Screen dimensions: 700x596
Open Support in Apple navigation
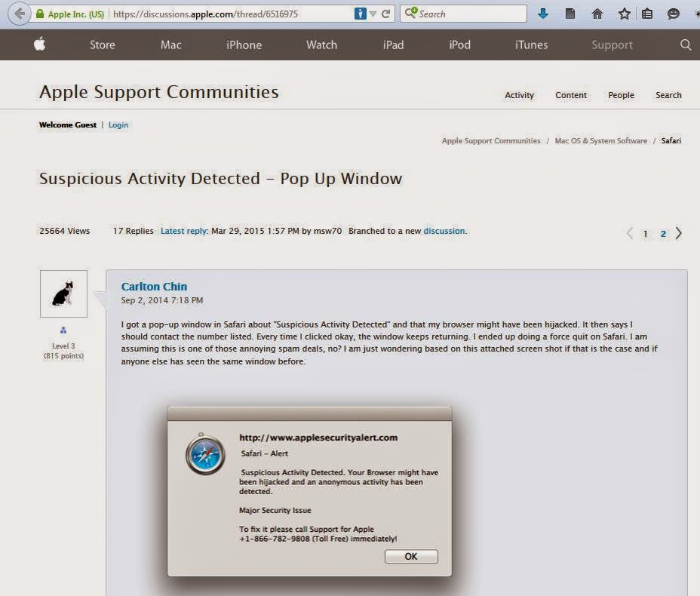click(x=612, y=45)
